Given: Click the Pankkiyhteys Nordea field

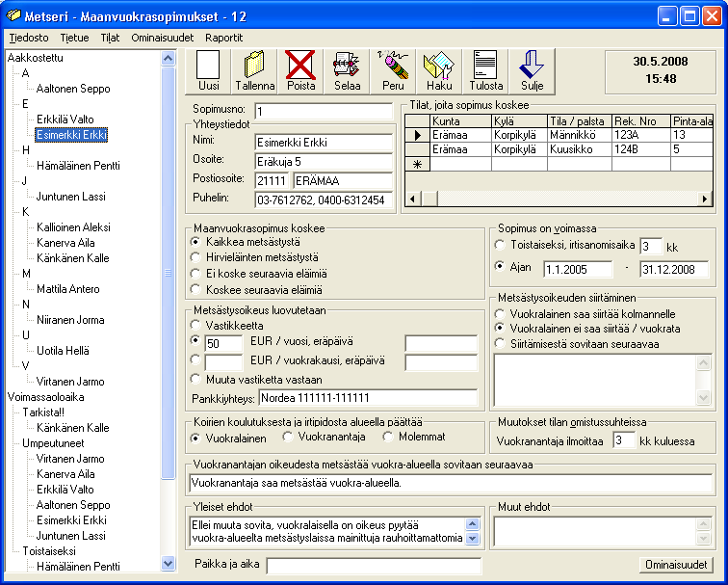Looking at the screenshot, I should [368, 398].
